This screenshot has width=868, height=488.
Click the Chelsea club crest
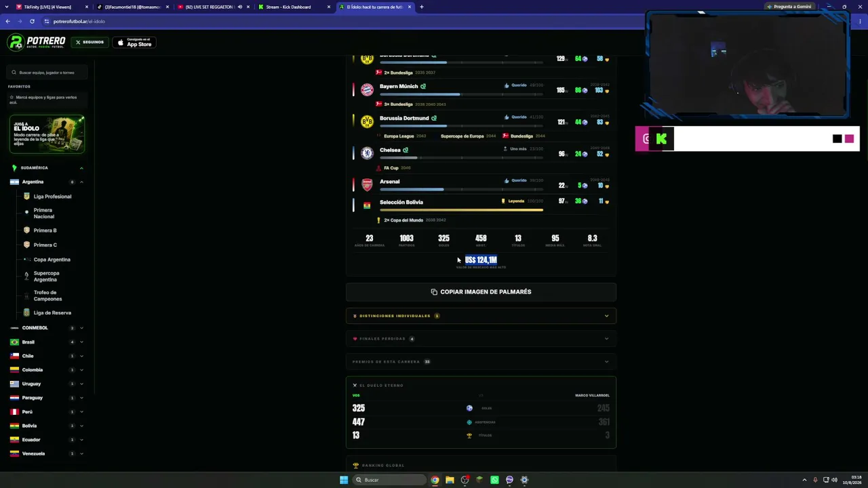[x=367, y=153]
